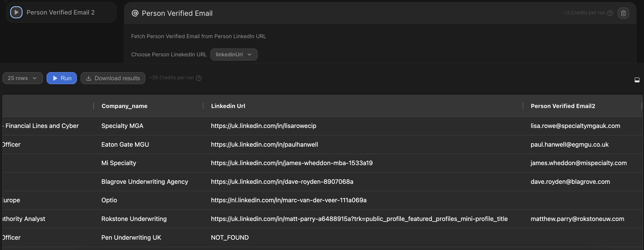Toggle the bottom panel layout icon
Image resolution: width=644 pixels, height=250 pixels.
point(637,80)
